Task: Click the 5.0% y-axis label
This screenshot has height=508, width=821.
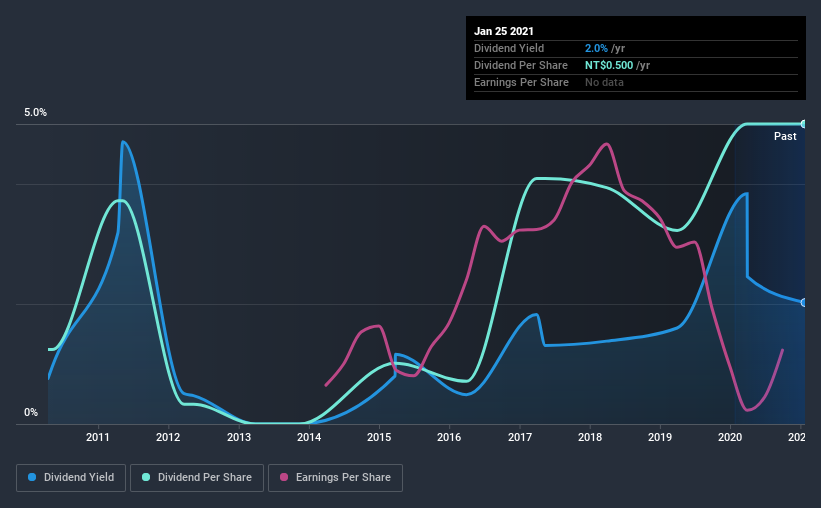Action: pos(35,113)
